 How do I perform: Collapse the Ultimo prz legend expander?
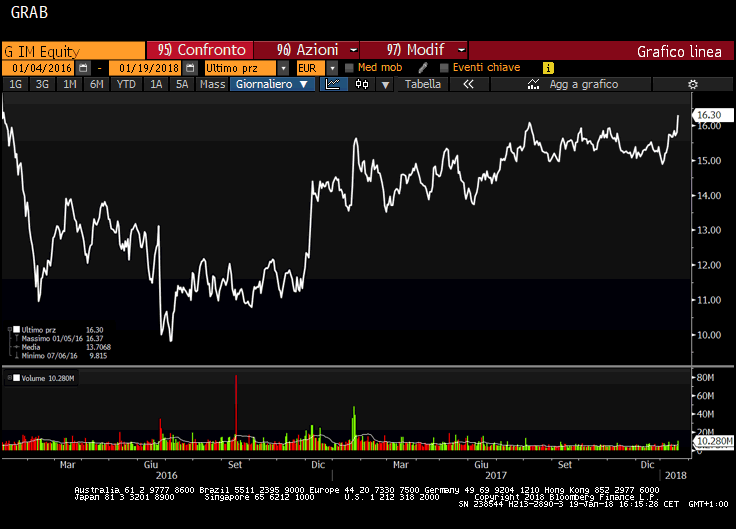point(9,330)
